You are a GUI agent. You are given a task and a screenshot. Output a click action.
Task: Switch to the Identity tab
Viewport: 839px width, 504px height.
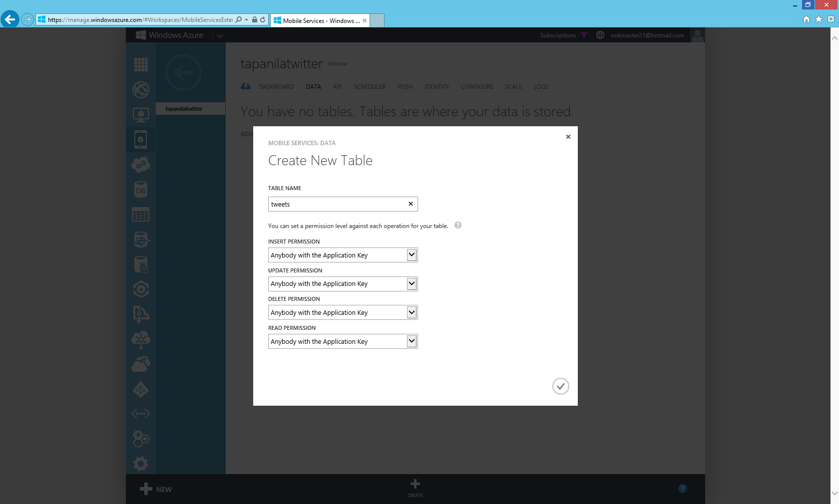tap(437, 87)
